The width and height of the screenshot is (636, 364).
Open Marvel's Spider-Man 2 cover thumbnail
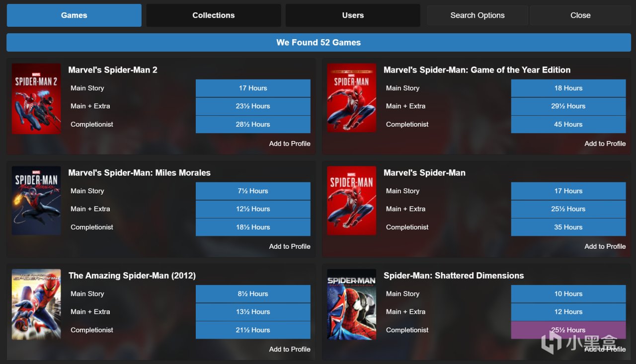click(36, 98)
